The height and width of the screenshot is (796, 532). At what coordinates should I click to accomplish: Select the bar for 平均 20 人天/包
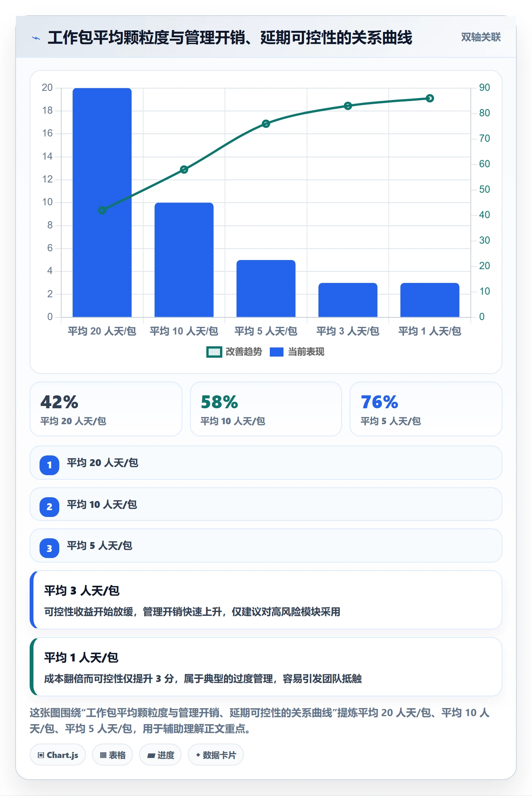tap(102, 202)
